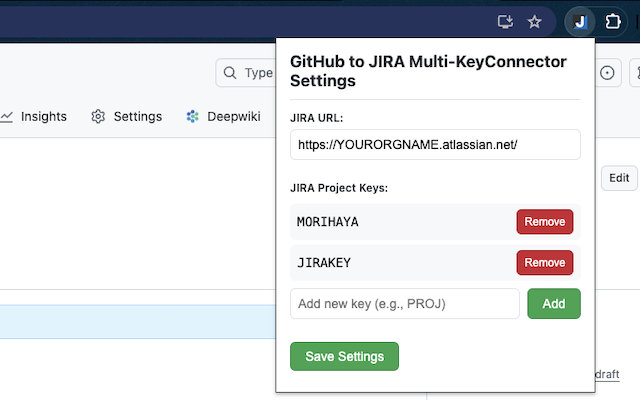Viewport: 640px width, 400px height.
Task: Click the Settings gear icon
Action: (98, 117)
